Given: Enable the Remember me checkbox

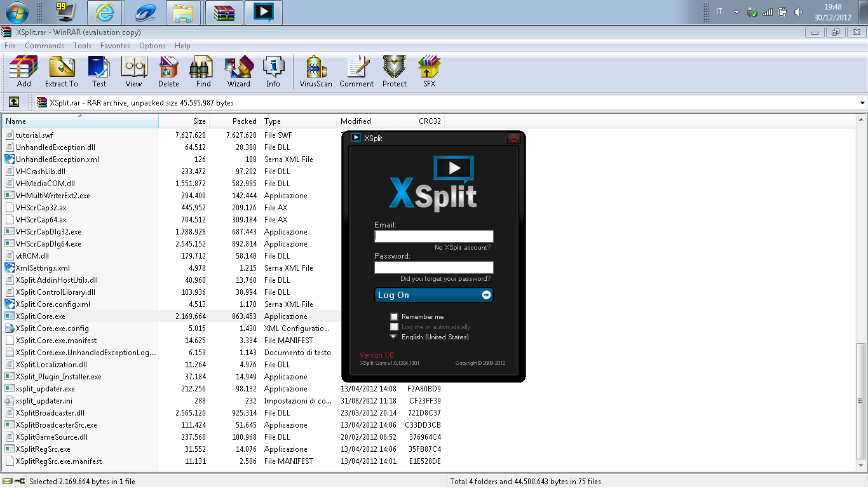Looking at the screenshot, I should pyautogui.click(x=395, y=316).
